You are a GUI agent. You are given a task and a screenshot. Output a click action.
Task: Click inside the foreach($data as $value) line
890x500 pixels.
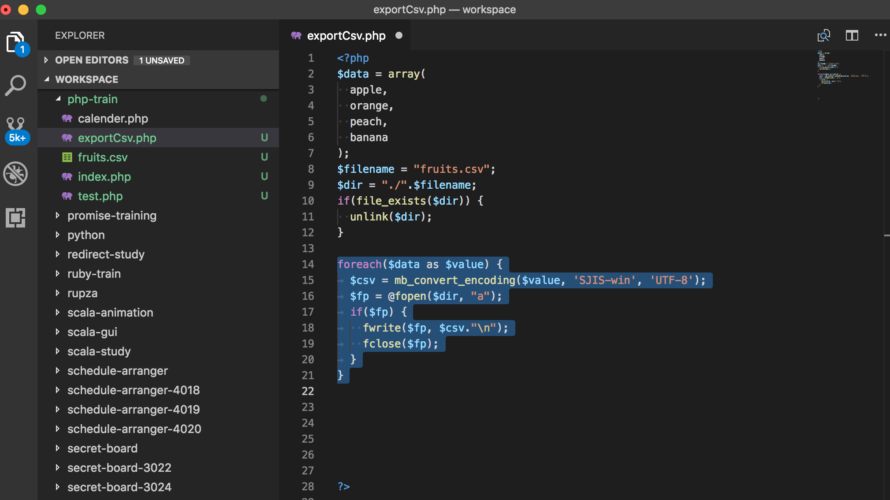(x=420, y=264)
